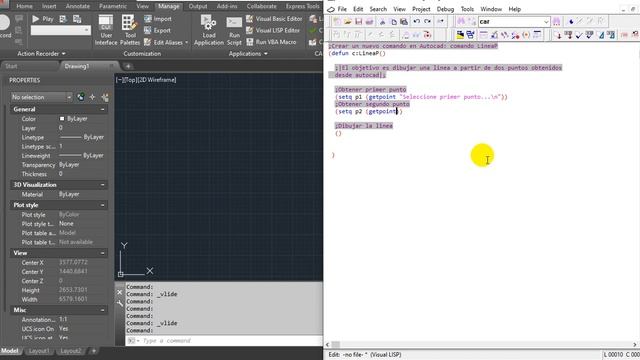Collapse the General properties section
The image size is (640, 360).
point(102,109)
